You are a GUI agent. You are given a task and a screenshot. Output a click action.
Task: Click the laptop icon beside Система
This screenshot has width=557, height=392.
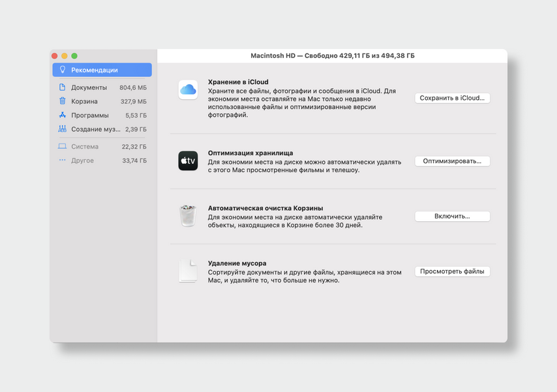(62, 146)
